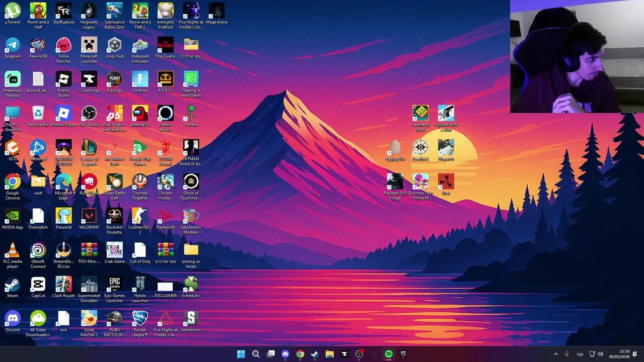Select the PUBG BATTLEGROUNDS shortcut
The width and height of the screenshot is (644, 362).
coord(115,324)
